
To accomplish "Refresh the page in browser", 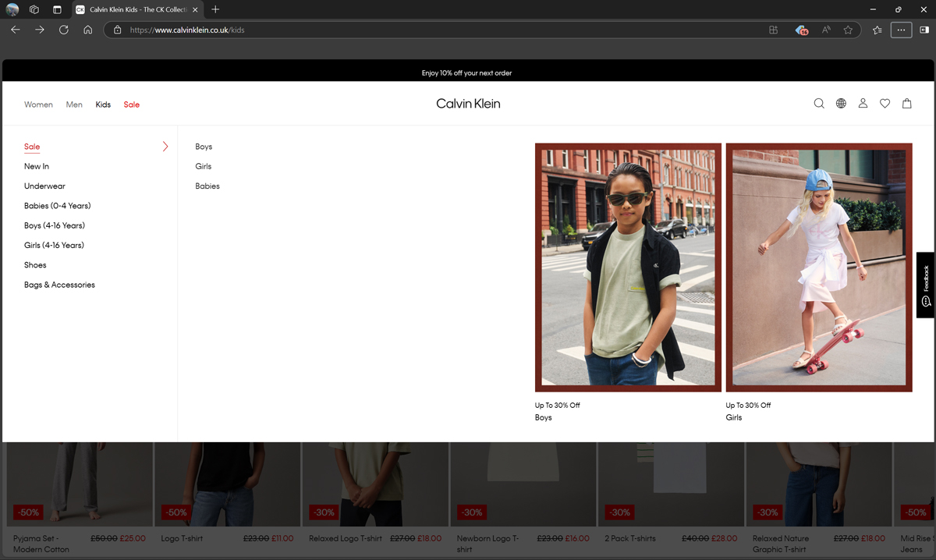I will click(x=64, y=30).
